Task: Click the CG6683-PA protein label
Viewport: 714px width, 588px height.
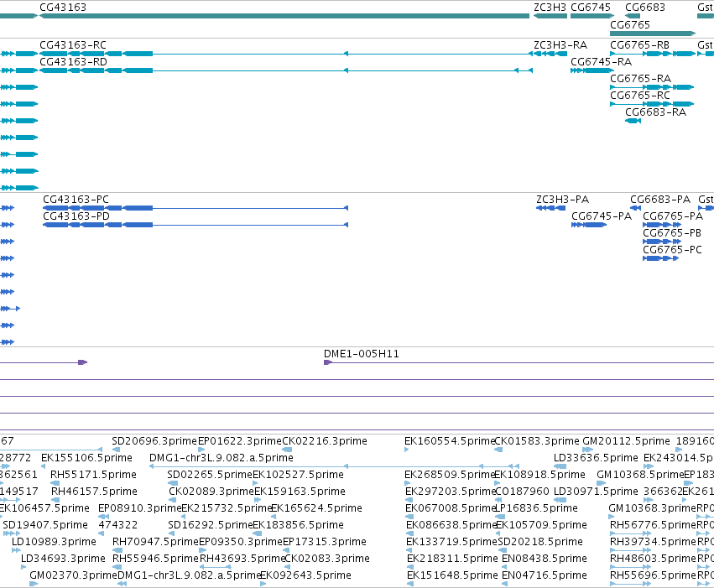Action: pos(660,200)
